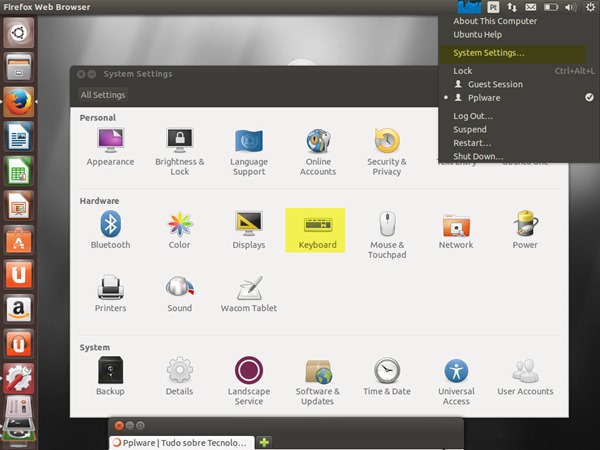Open Details panel
The height and width of the screenshot is (450, 600).
[179, 376]
